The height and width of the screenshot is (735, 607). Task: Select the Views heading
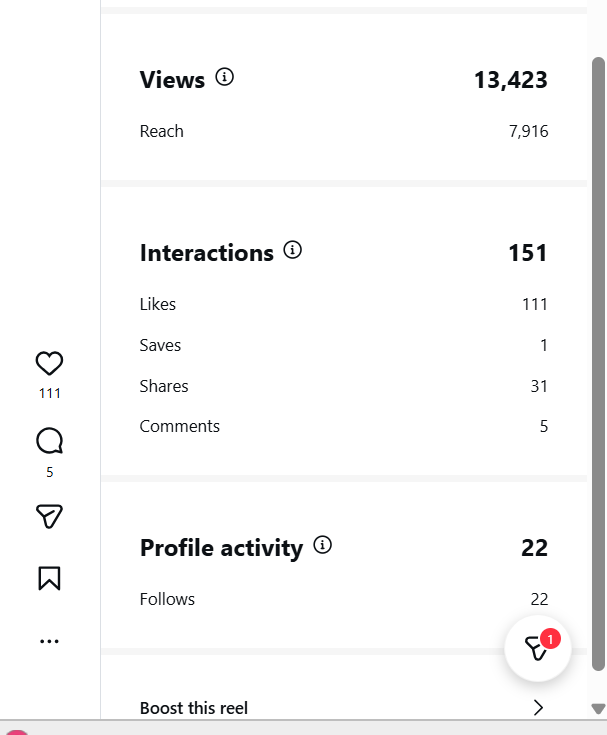[172, 80]
